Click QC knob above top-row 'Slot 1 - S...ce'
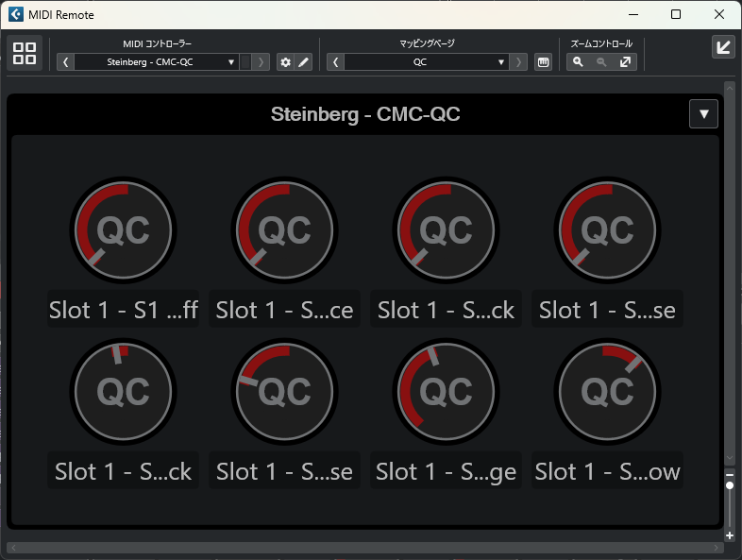The height and width of the screenshot is (560, 742). click(284, 230)
